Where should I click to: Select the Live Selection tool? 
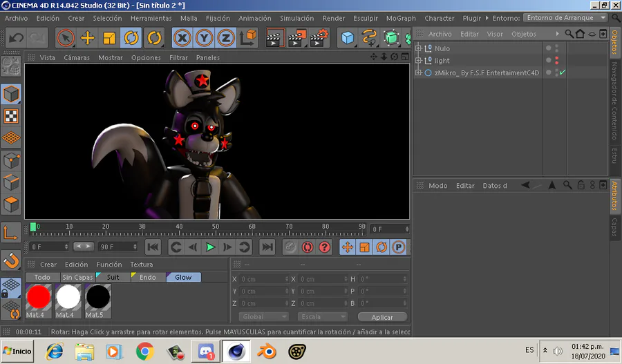click(66, 38)
